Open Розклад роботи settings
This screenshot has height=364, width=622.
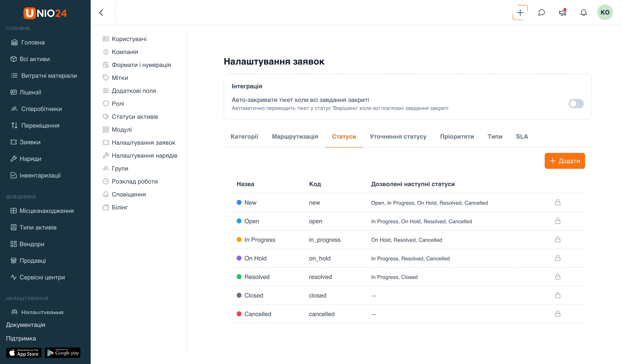coord(130,181)
